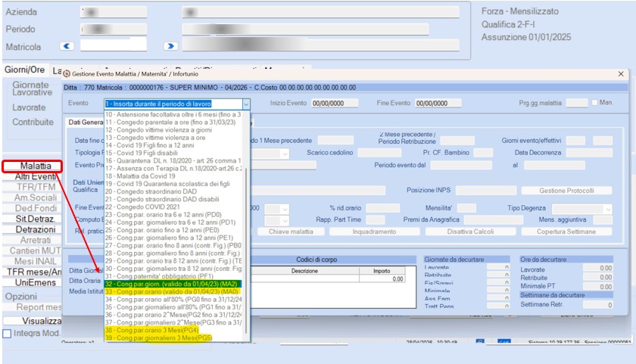The image size is (636, 364).
Task: Select '39 - Cong.par.giornaliero 3 Mesi(PG5)'
Action: pos(173,338)
